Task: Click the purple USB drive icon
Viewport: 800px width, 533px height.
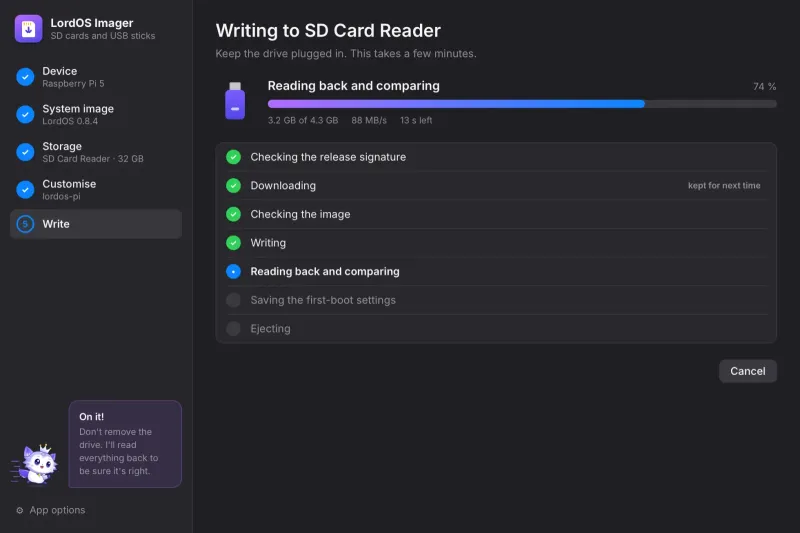Action: (235, 101)
